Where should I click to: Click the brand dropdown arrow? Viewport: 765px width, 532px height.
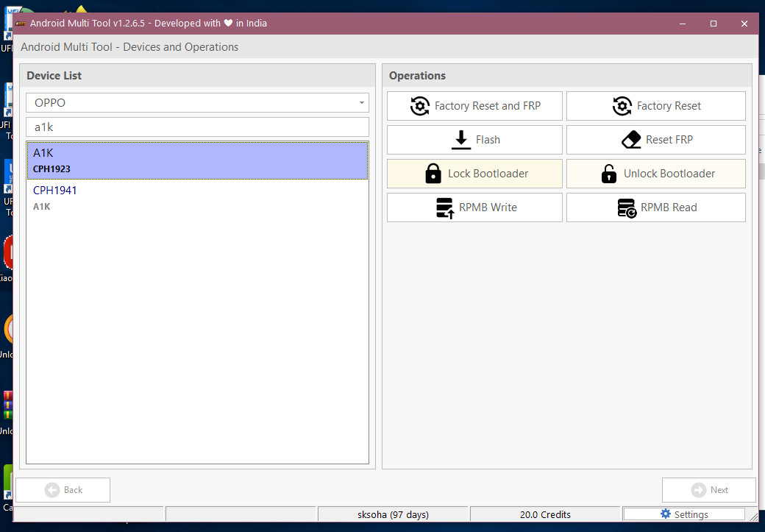point(361,103)
